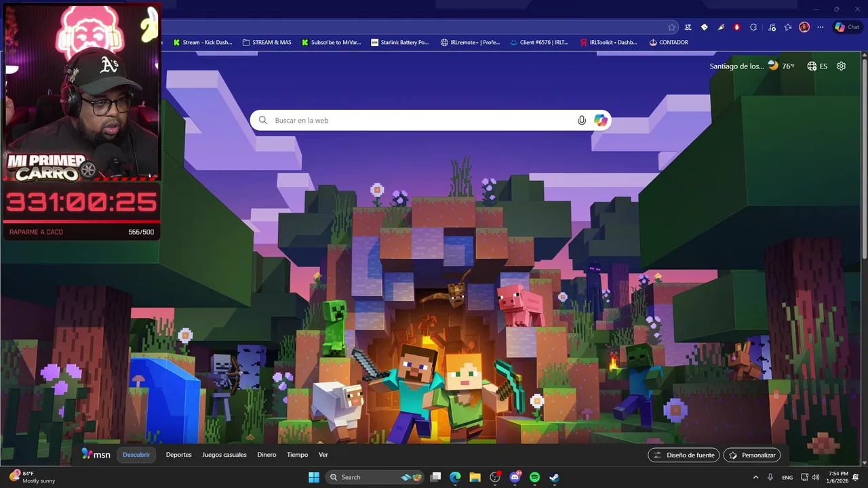This screenshot has width=868, height=488.
Task: Open Spotify from the taskbar
Action: pos(534,477)
